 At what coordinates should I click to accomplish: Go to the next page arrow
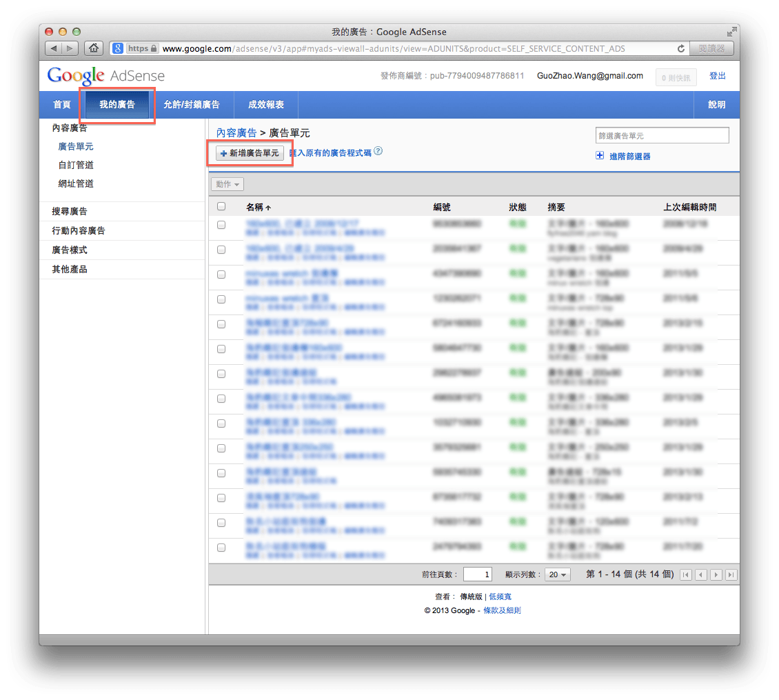tap(716, 574)
